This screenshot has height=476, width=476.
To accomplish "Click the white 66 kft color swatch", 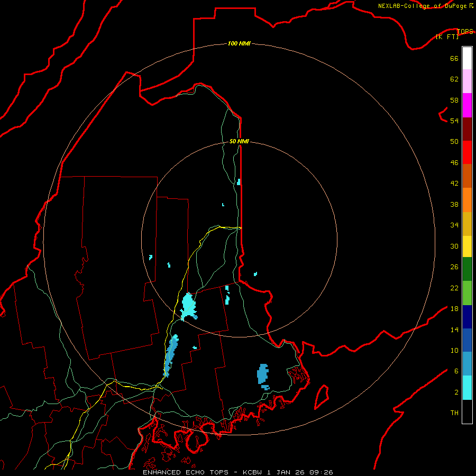I will [x=467, y=58].
